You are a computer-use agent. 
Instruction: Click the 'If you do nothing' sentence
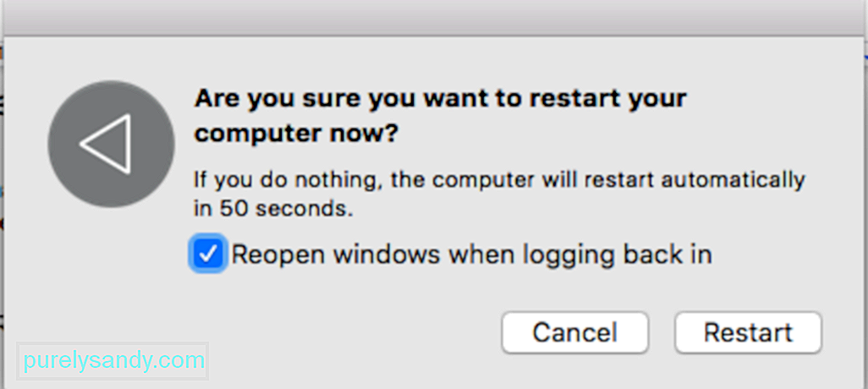coord(499,194)
